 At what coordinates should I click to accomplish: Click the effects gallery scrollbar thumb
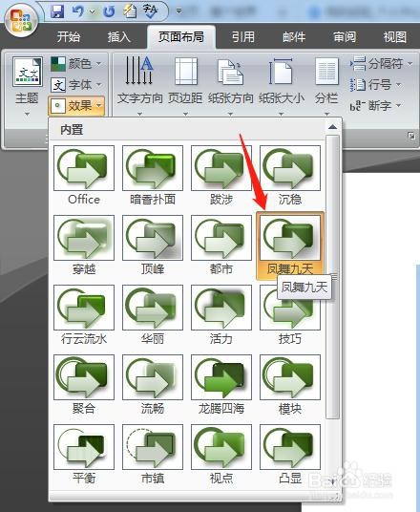tap(332, 277)
